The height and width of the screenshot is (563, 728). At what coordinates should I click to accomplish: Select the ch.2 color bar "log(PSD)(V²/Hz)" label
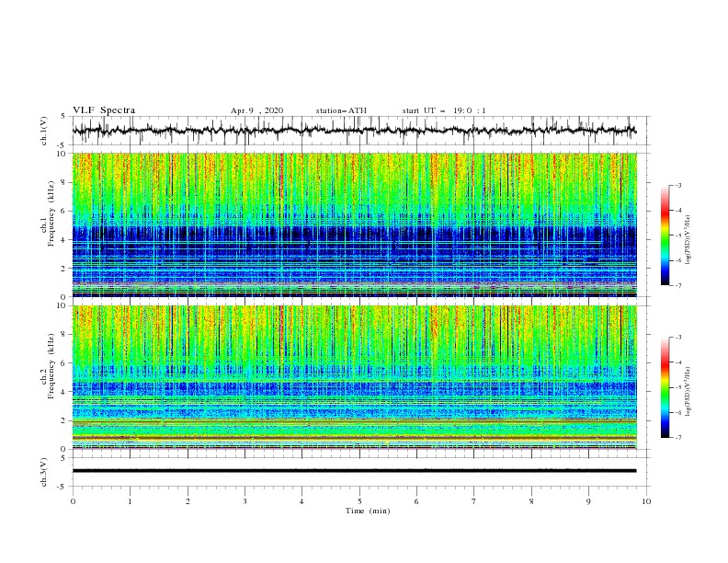pyautogui.click(x=688, y=392)
